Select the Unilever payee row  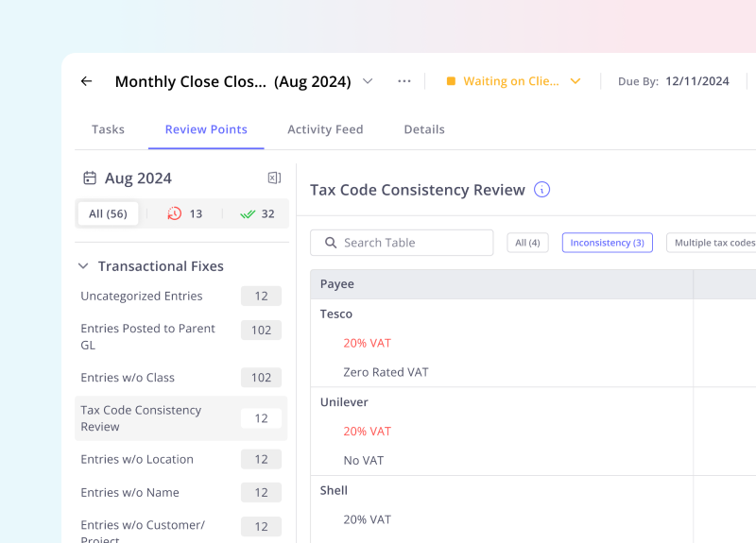344,402
